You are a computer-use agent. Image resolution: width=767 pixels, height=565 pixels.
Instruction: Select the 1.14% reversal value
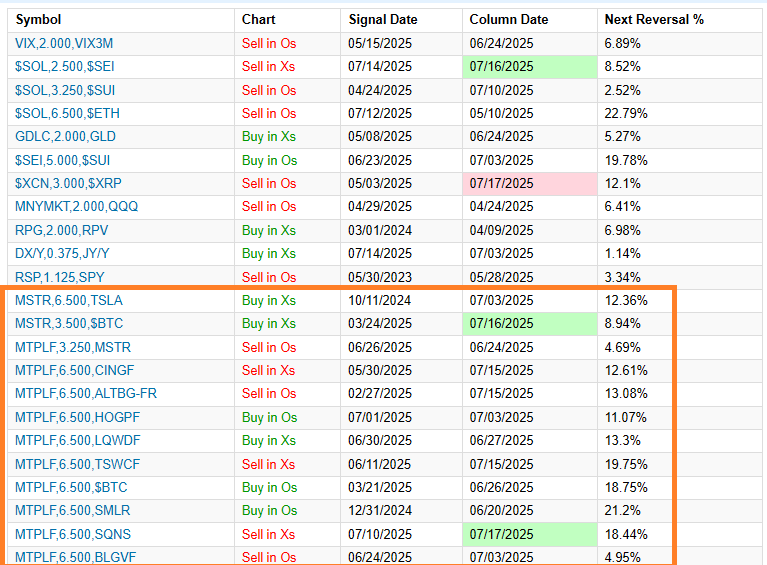[x=623, y=253]
